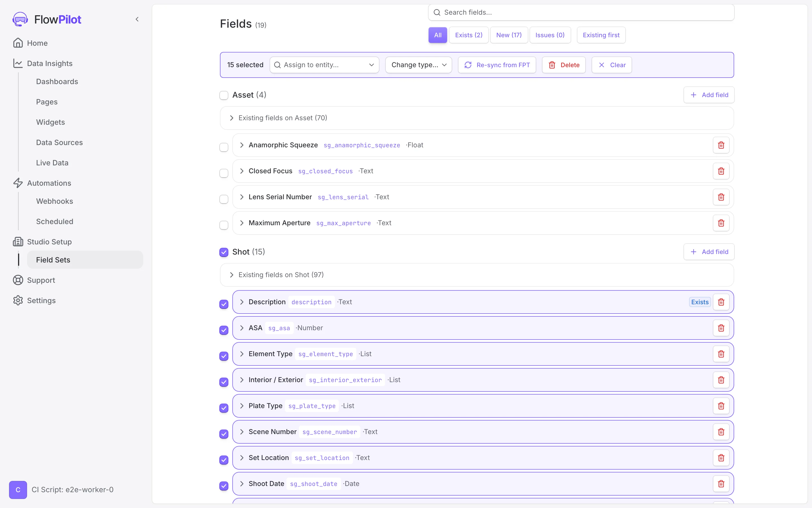Click the sg_plate_type code label
Viewport: 812px width, 508px height.
tap(312, 406)
